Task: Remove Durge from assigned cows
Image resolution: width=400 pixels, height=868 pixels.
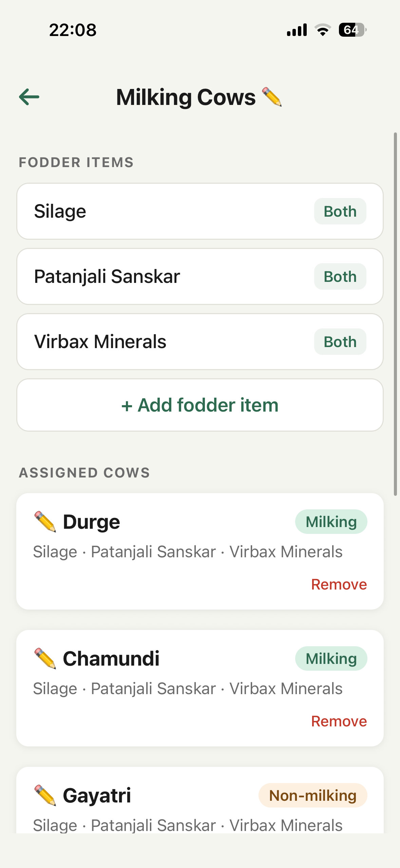Action: pos(339,584)
